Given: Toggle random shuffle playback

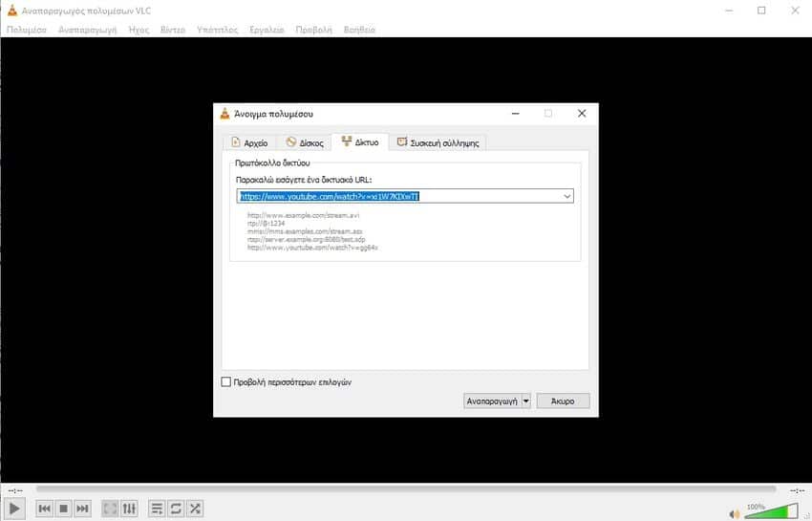Looking at the screenshot, I should tap(195, 509).
